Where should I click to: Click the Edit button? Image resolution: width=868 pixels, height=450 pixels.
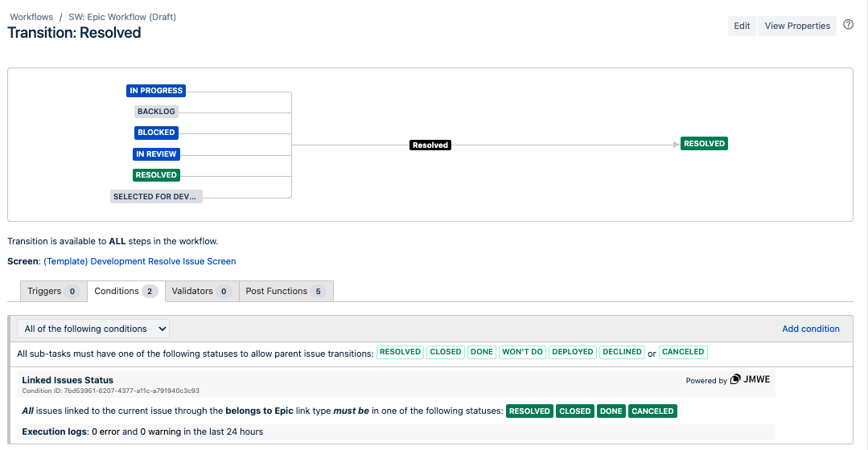[x=742, y=26]
